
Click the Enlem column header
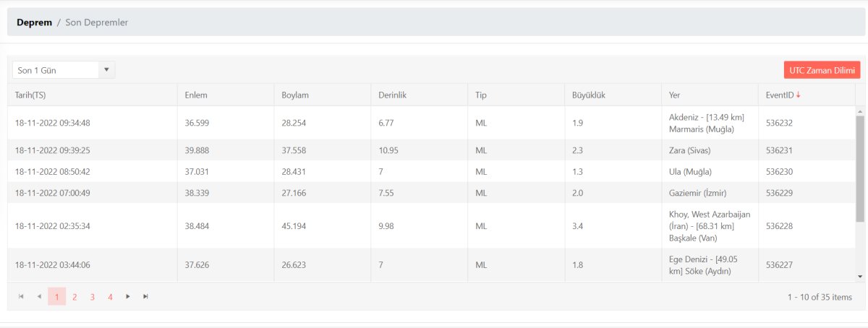pyautogui.click(x=197, y=95)
